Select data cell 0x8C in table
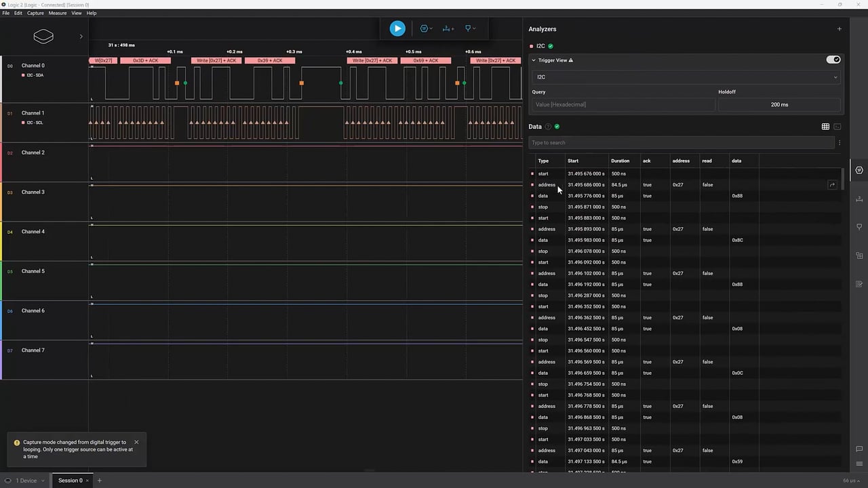Viewport: 868px width, 488px height. click(737, 240)
